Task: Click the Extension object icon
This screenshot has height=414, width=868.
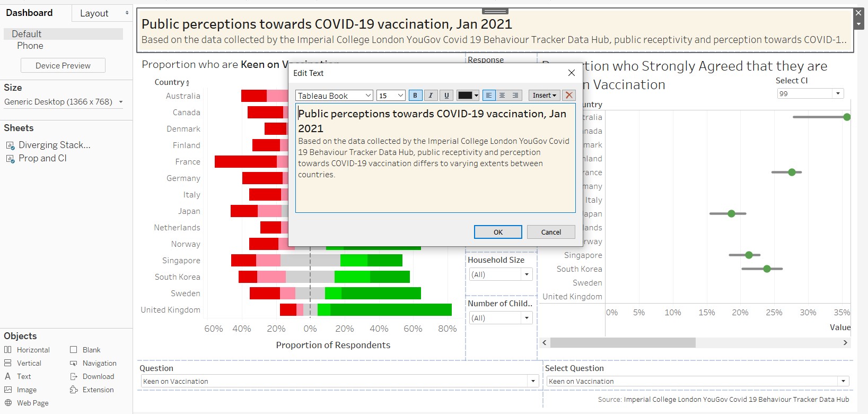Action: point(74,390)
